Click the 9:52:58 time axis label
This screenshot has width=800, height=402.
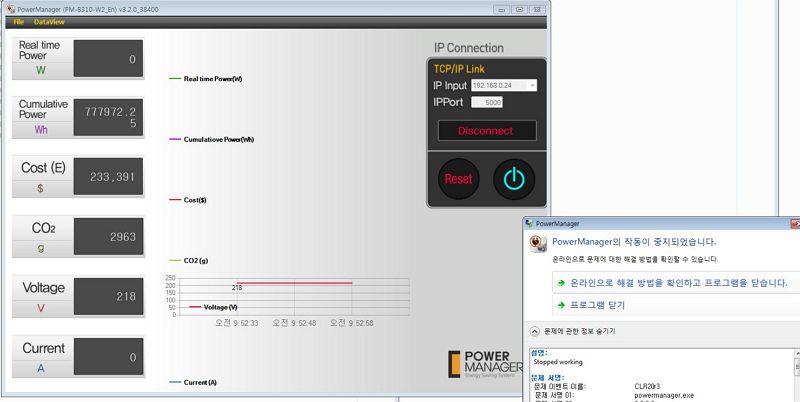352,323
